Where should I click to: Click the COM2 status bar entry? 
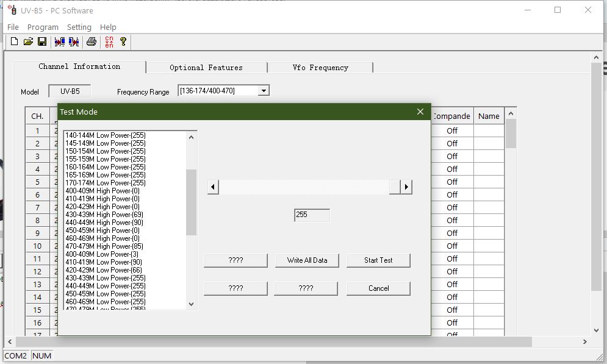(15, 356)
